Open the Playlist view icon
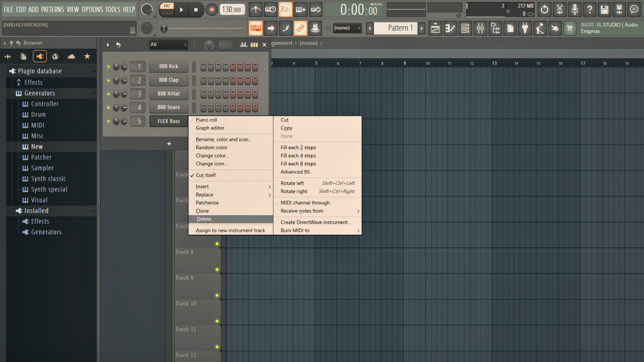The width and height of the screenshot is (644, 362). point(435,28)
